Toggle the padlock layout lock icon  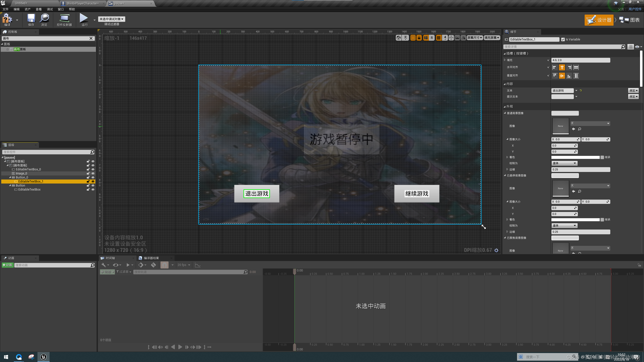pos(419,38)
